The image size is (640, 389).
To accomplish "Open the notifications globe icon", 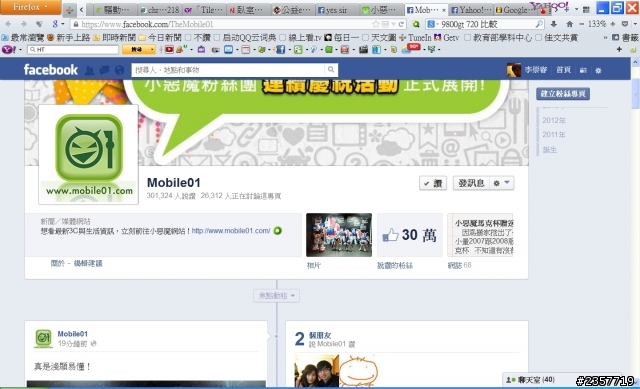I will click(119, 71).
